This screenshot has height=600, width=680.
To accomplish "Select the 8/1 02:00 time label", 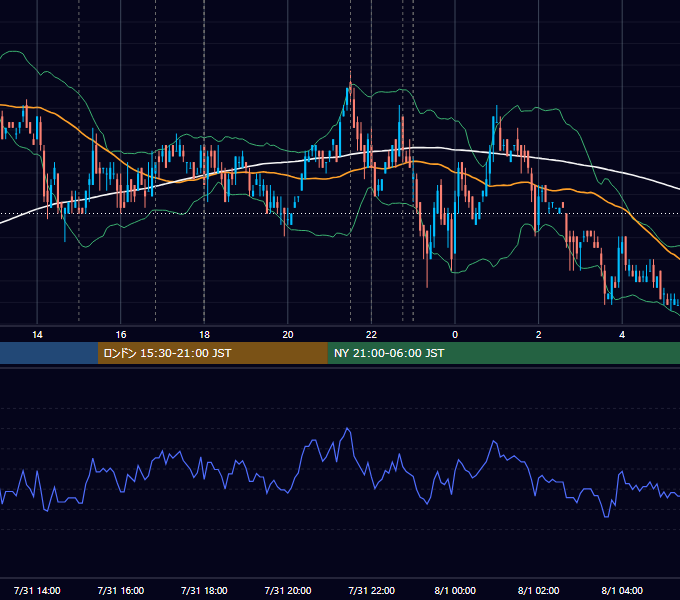I will click(x=538, y=590).
